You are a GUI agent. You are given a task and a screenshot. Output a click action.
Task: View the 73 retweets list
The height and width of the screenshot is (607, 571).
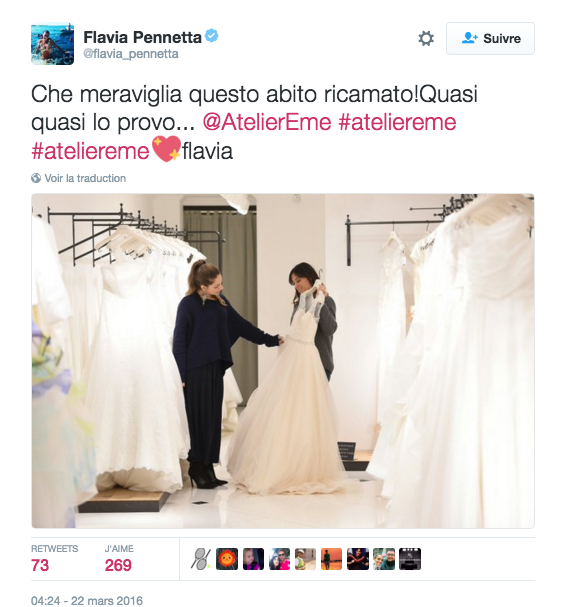[55, 559]
